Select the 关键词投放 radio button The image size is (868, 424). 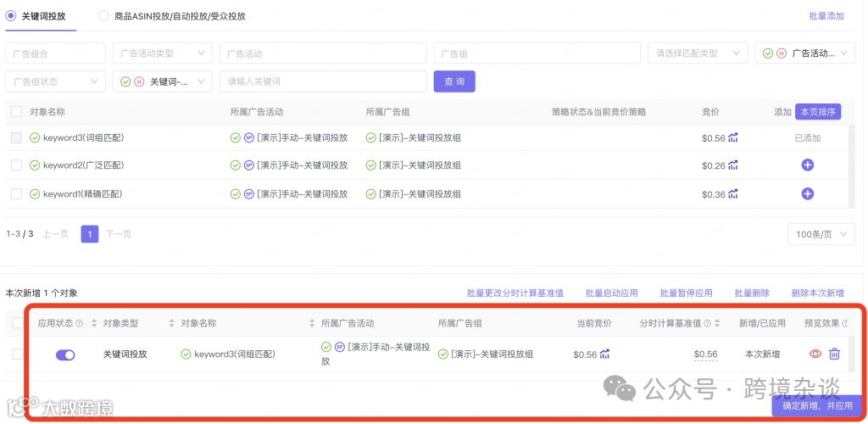pyautogui.click(x=10, y=16)
